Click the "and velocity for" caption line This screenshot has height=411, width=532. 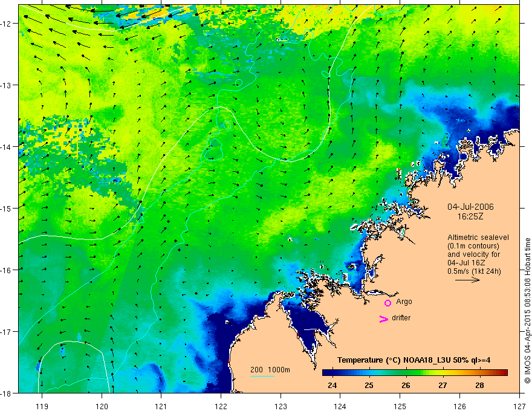(x=473, y=254)
